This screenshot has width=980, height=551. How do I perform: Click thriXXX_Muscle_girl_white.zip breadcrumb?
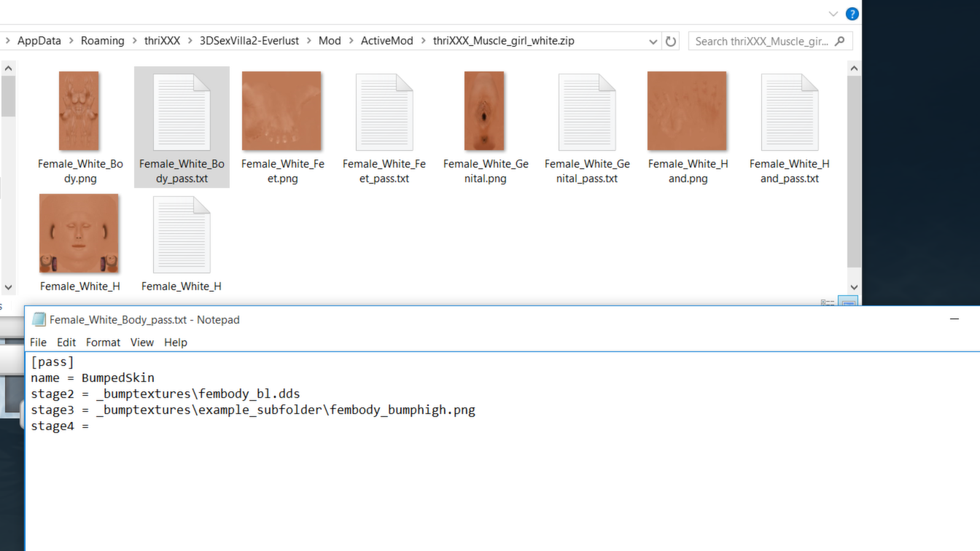click(504, 41)
